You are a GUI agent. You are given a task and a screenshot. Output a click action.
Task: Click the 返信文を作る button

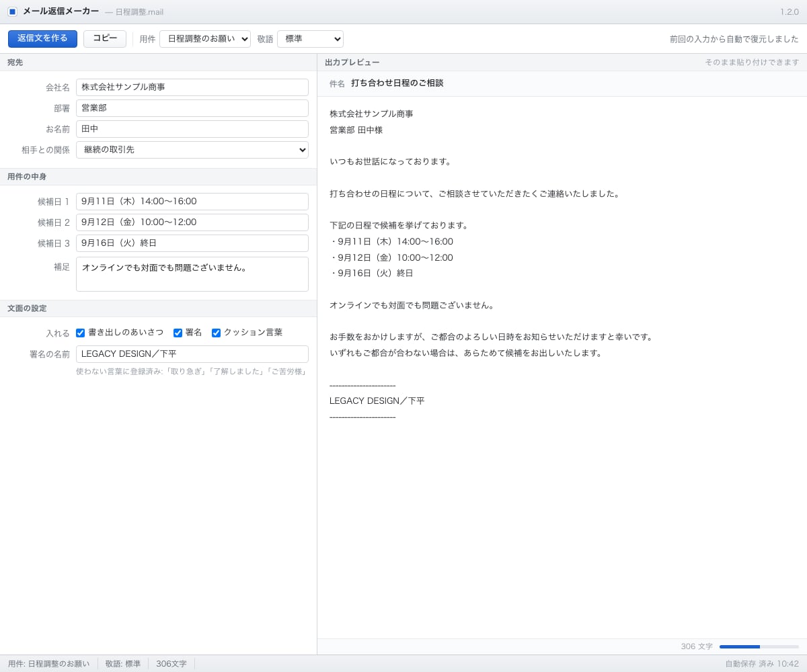(x=42, y=38)
